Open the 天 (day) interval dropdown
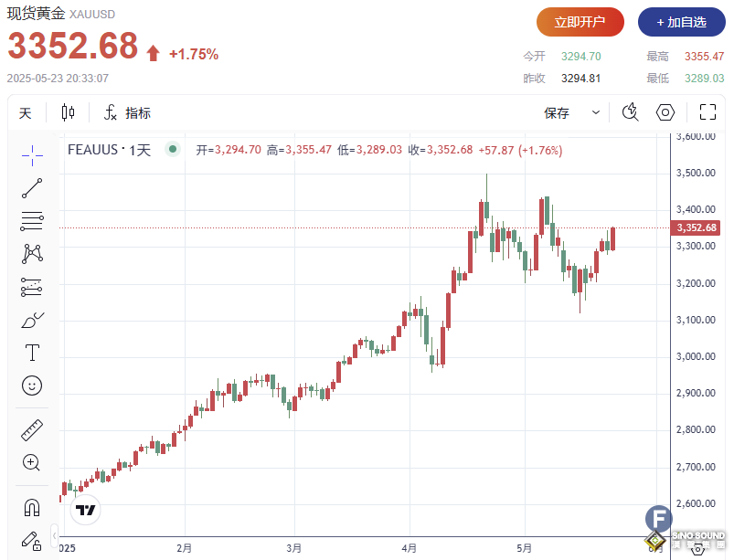The width and height of the screenshot is (734, 560). click(x=26, y=113)
